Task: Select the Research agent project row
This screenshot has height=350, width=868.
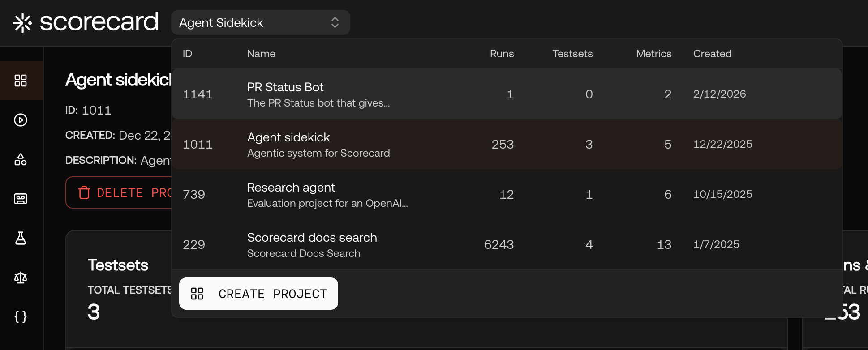Action: click(507, 194)
